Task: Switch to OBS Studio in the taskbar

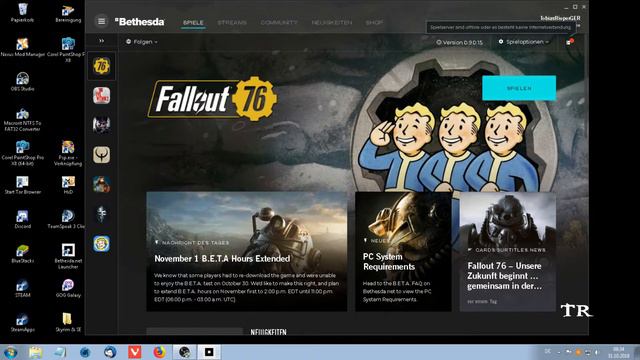Action: 184,352
